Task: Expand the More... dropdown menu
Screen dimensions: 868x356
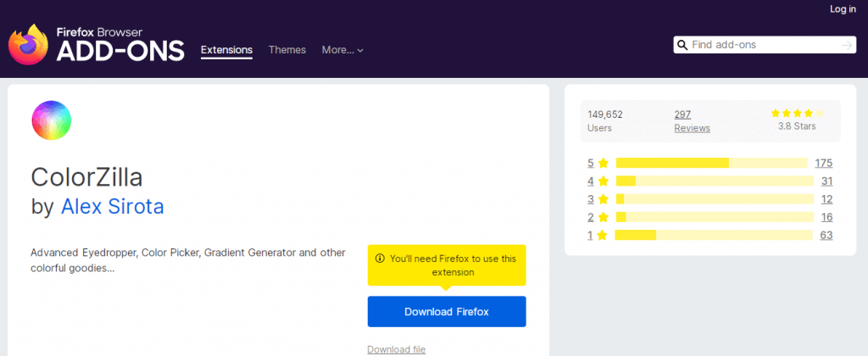Action: coord(342,50)
